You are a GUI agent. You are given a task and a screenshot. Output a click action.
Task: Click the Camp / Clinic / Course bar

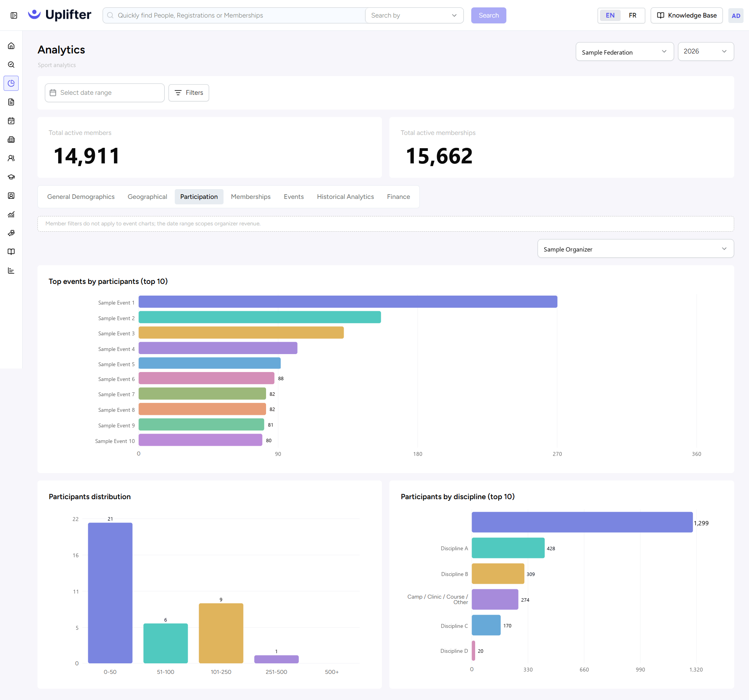point(495,600)
